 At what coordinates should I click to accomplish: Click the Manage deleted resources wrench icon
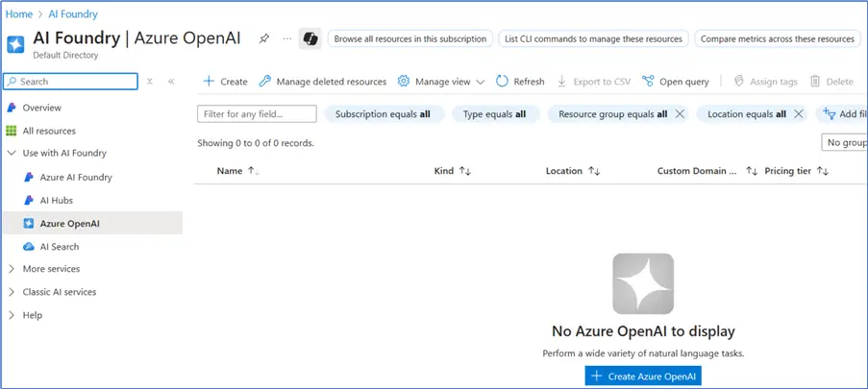tap(265, 82)
